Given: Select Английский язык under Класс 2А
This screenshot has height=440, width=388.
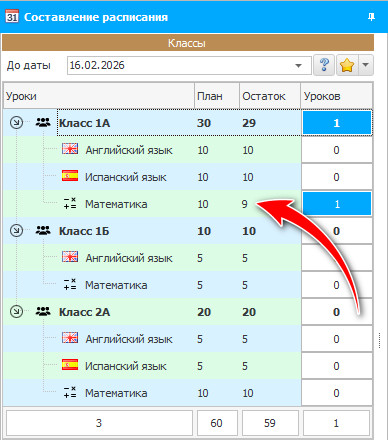Looking at the screenshot, I should click(x=129, y=339).
